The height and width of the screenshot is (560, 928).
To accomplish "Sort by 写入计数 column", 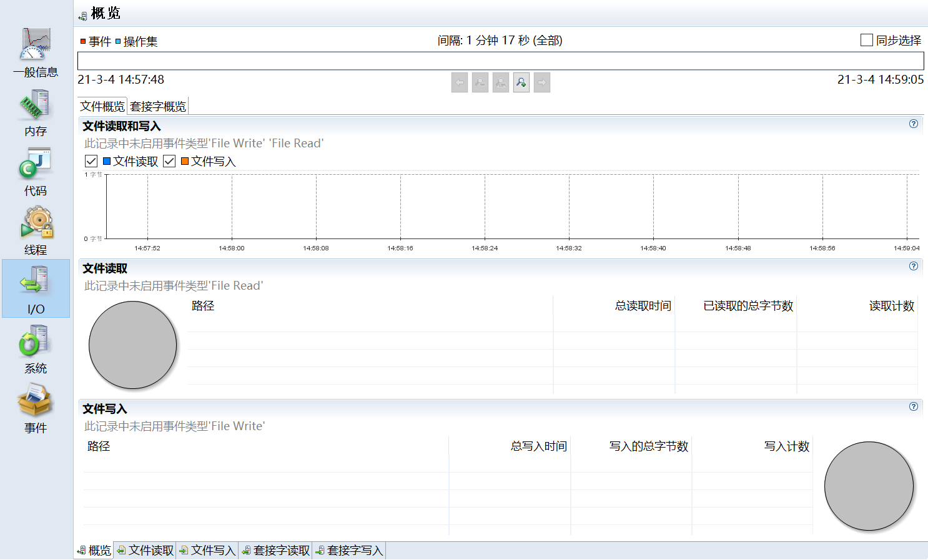I will point(753,446).
